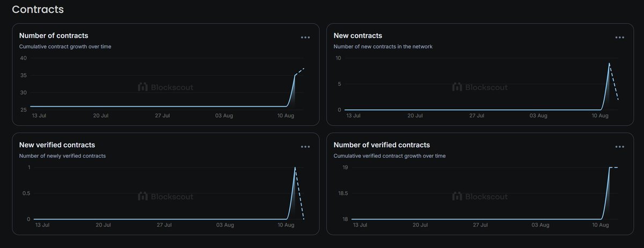Viewport: 644px width, 248px height.
Task: Click the 35 y-axis label in Number of contracts
Action: [24, 76]
